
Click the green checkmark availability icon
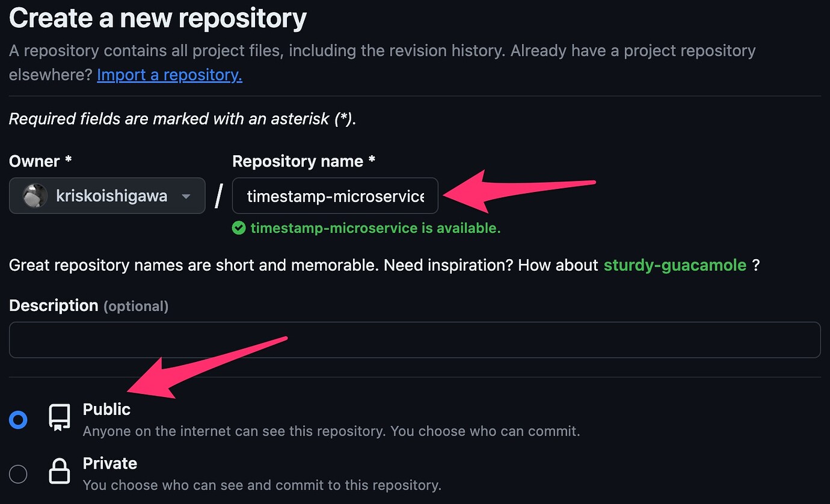[239, 229]
